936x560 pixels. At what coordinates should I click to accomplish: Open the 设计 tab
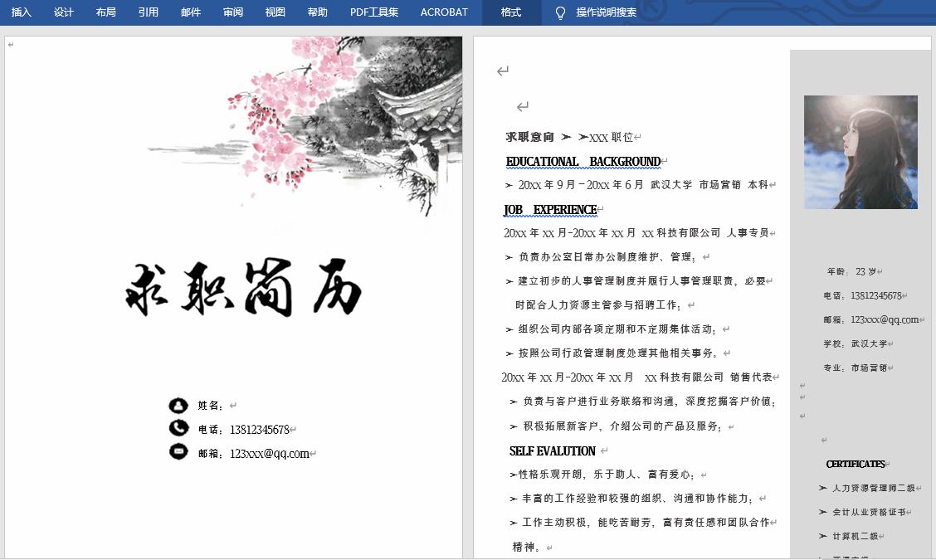pos(63,12)
